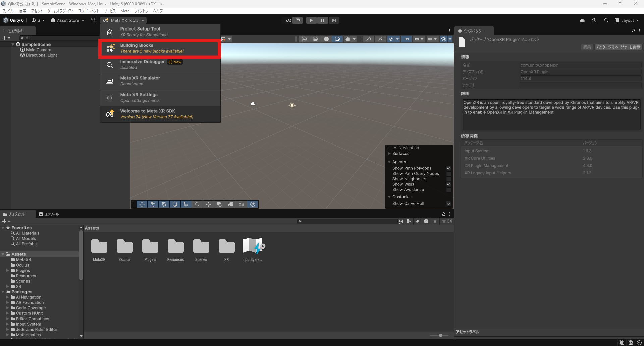This screenshot has height=346, width=644.
Task: Click the project search input field
Action: pyautogui.click(x=347, y=221)
